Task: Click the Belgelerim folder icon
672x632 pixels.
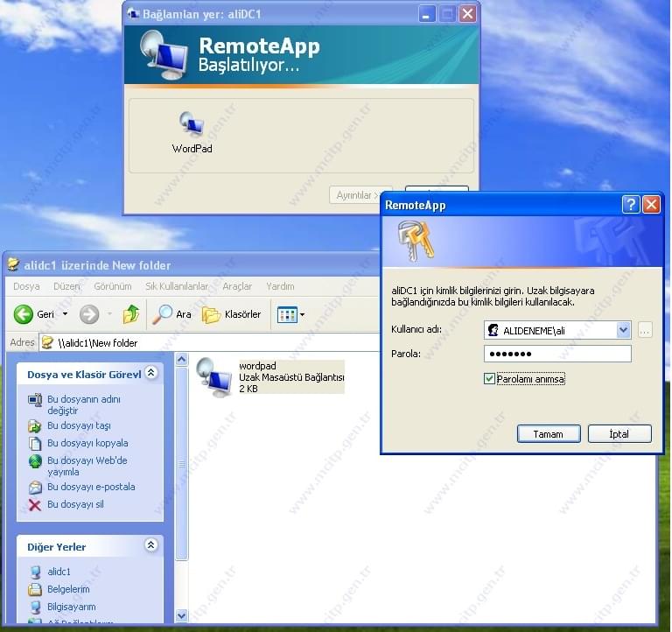Action: pyautogui.click(x=35, y=590)
